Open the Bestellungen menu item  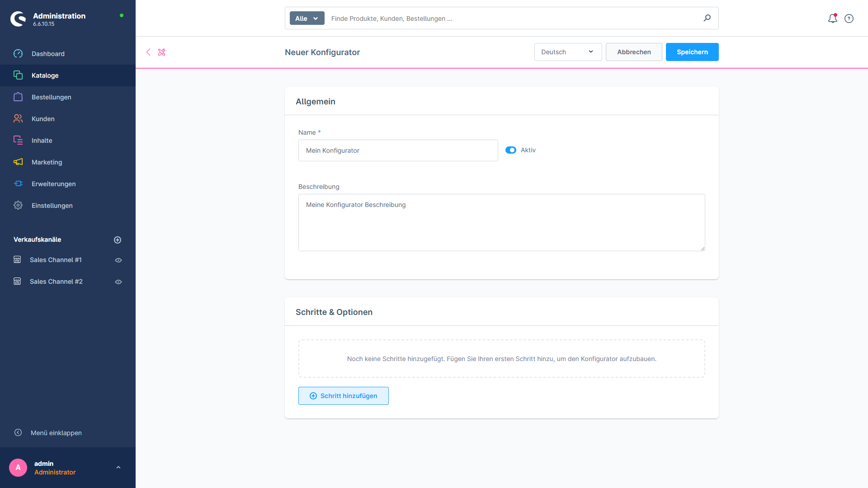coord(68,97)
